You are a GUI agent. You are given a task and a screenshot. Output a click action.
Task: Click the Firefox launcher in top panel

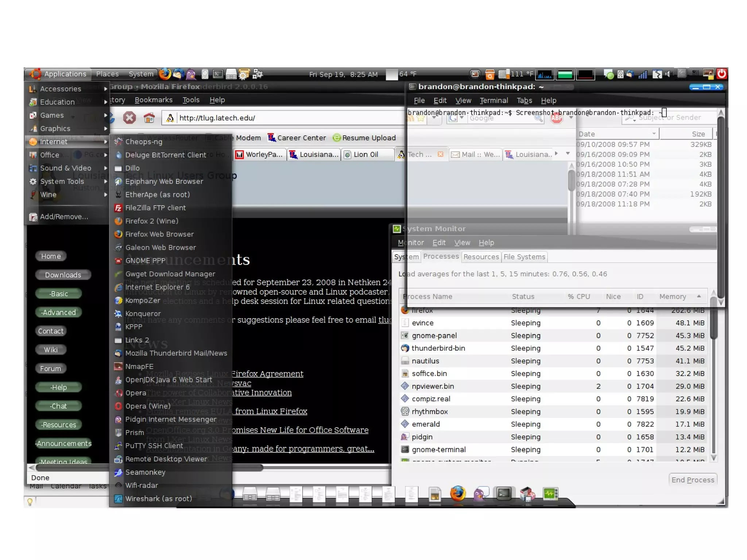click(165, 74)
